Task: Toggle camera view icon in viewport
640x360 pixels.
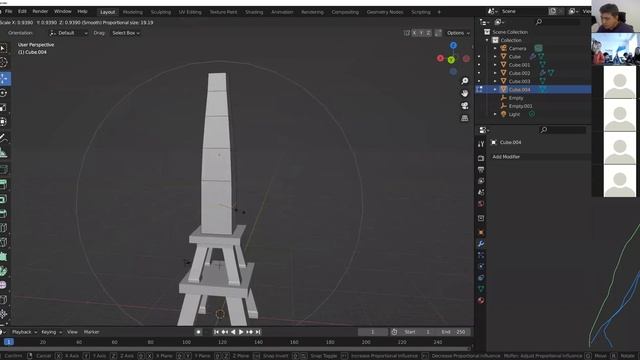Action: 464,106
